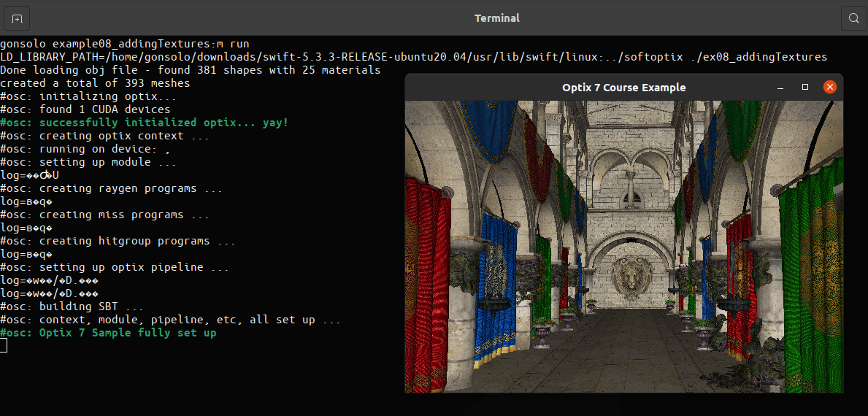Click '#osc: context, module, pipeline, etc, all set up ...' line
868x416 pixels.
[x=170, y=320]
